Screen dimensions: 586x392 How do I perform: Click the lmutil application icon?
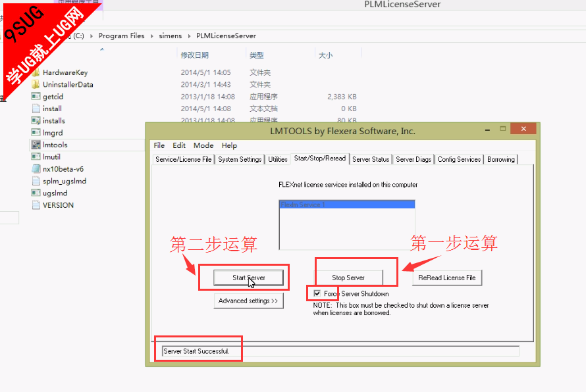36,157
